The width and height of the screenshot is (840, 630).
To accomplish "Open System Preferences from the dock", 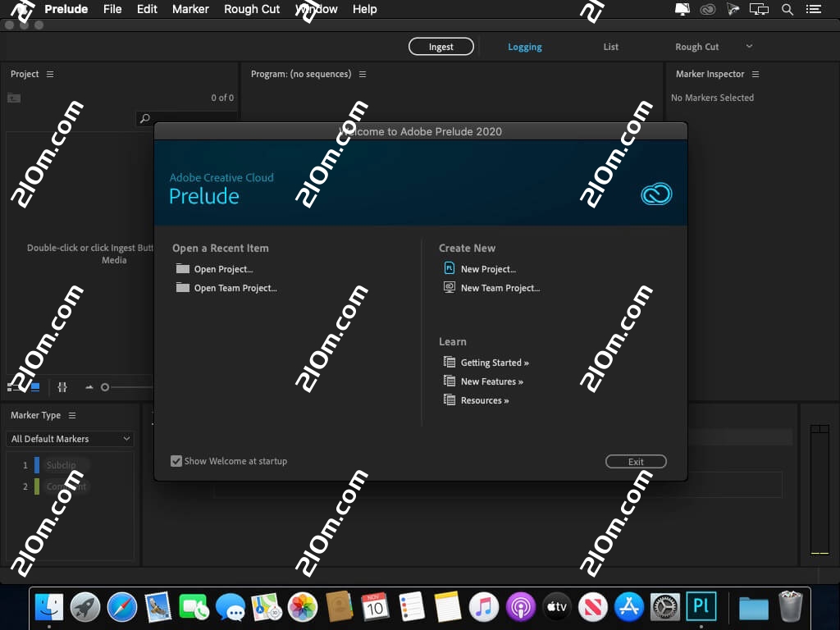I will [x=664, y=607].
